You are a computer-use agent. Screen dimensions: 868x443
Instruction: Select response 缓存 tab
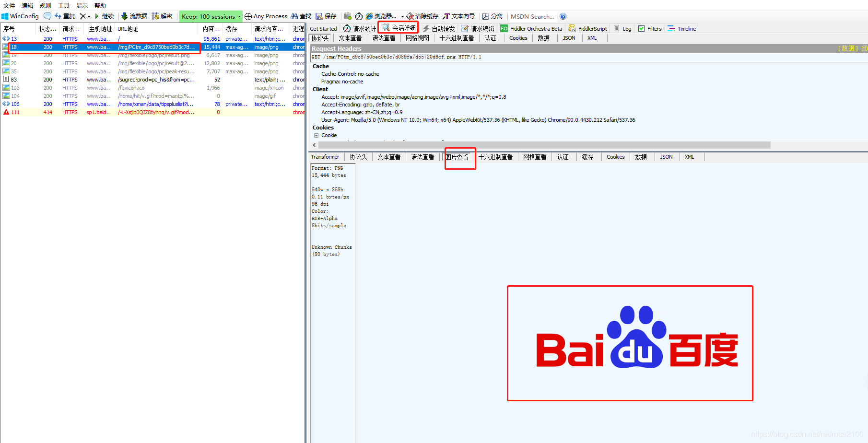click(x=587, y=157)
